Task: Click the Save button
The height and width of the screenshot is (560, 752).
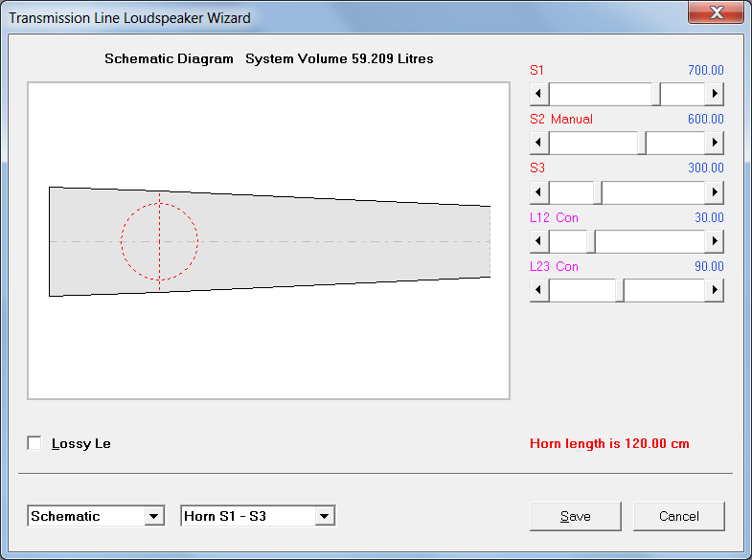Action: 576,516
